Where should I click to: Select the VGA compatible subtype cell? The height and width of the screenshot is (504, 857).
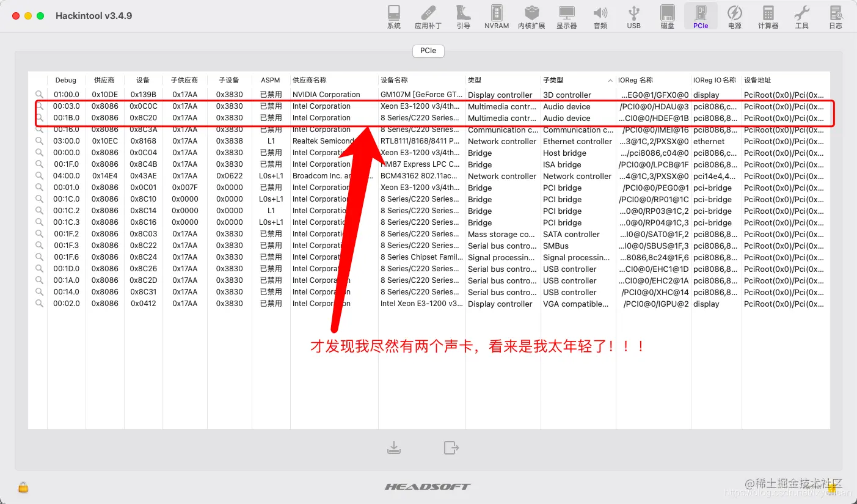pyautogui.click(x=574, y=304)
